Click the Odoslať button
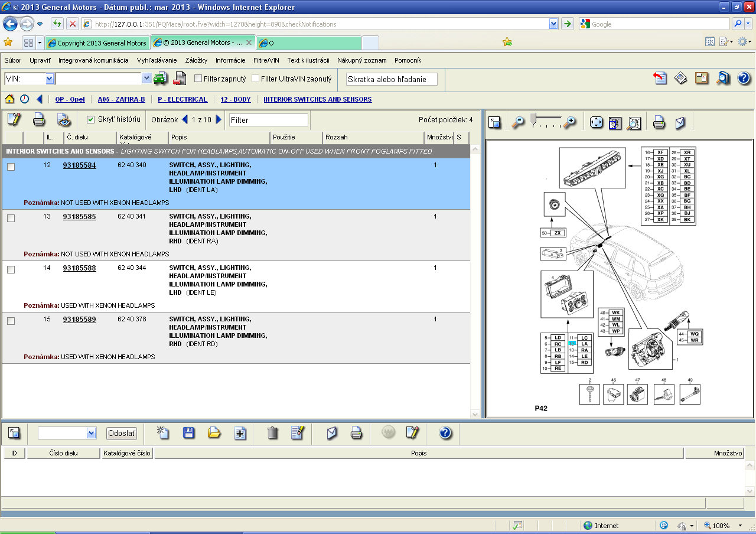 [122, 433]
